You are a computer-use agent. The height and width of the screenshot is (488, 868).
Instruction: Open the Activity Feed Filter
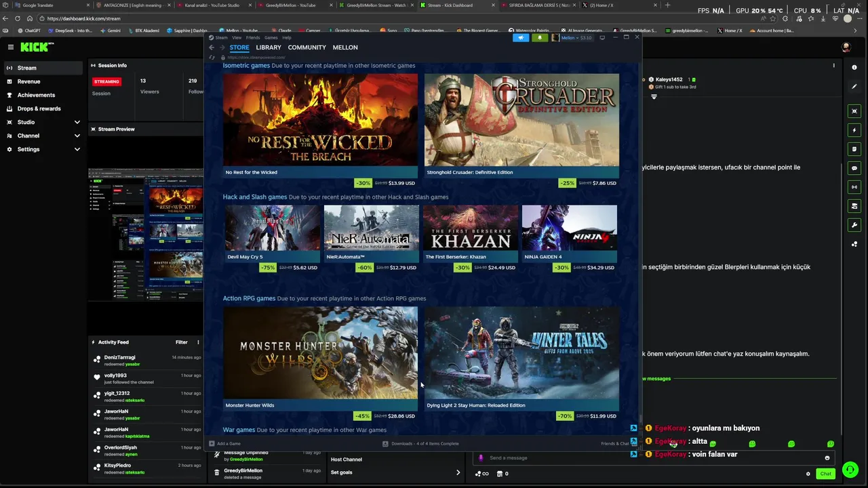click(182, 342)
